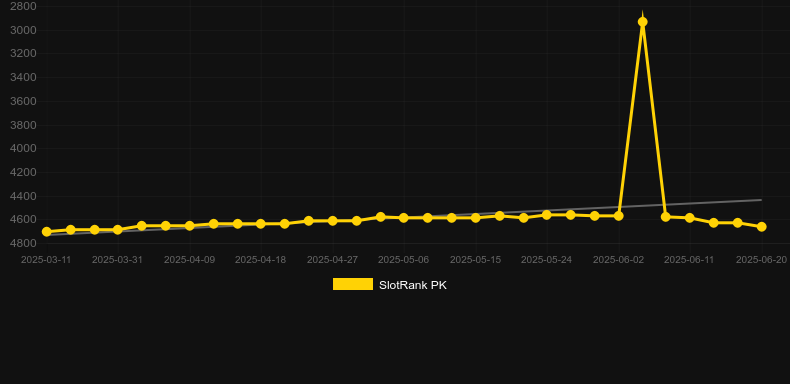Click the x-axis label 2025-04-18
The width and height of the screenshot is (790, 384).
[x=260, y=260]
